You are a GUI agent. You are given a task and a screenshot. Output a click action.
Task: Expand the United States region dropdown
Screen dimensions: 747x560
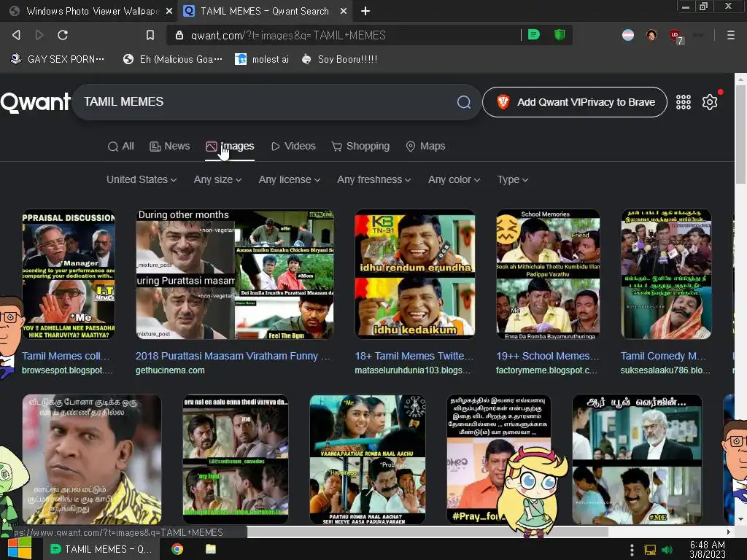tap(142, 179)
